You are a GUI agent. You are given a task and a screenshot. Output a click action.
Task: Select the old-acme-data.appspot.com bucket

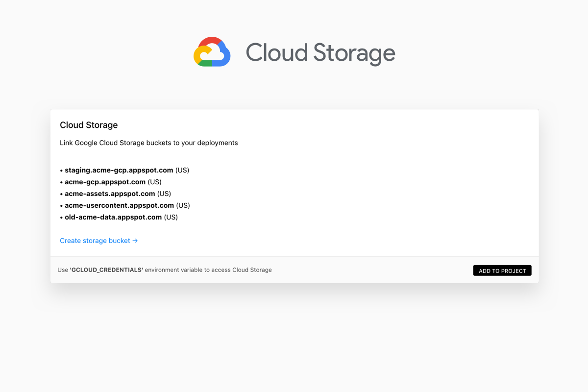coord(113,217)
